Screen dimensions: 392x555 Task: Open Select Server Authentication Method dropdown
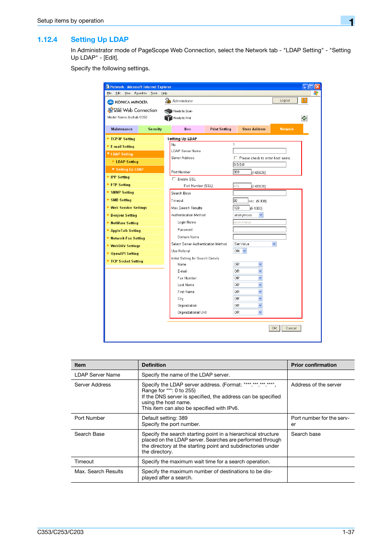pyautogui.click(x=274, y=244)
